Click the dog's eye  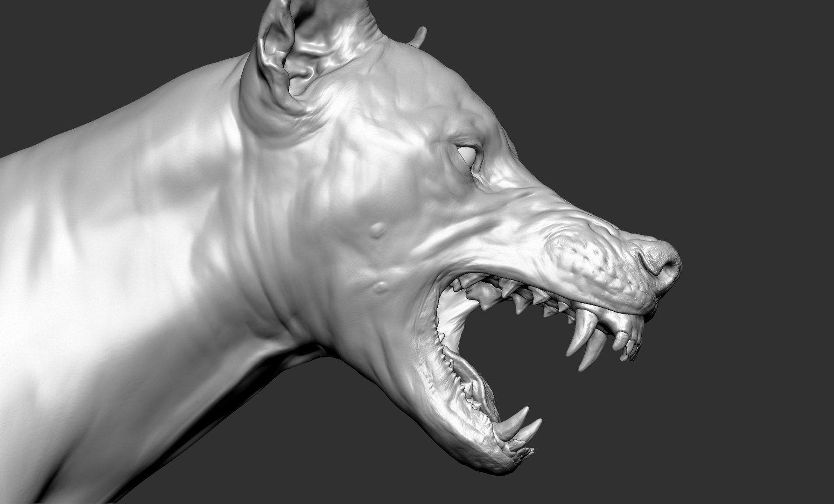[467, 152]
